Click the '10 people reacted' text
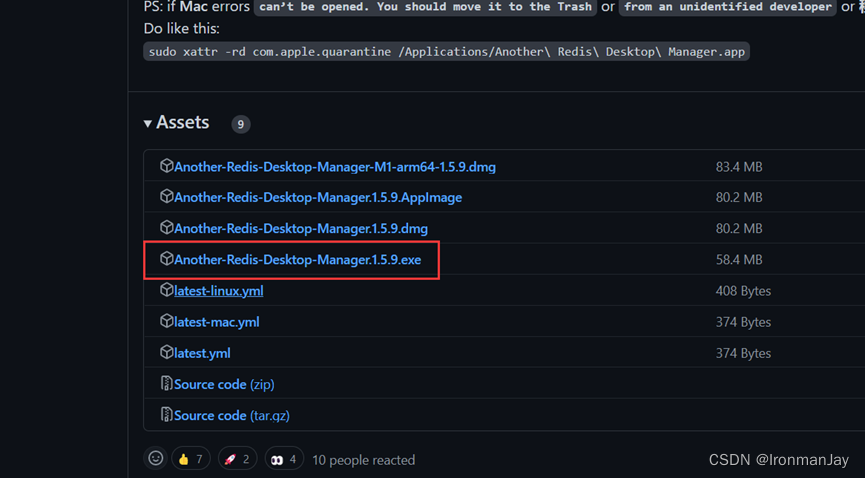The height and width of the screenshot is (478, 865). pos(364,460)
